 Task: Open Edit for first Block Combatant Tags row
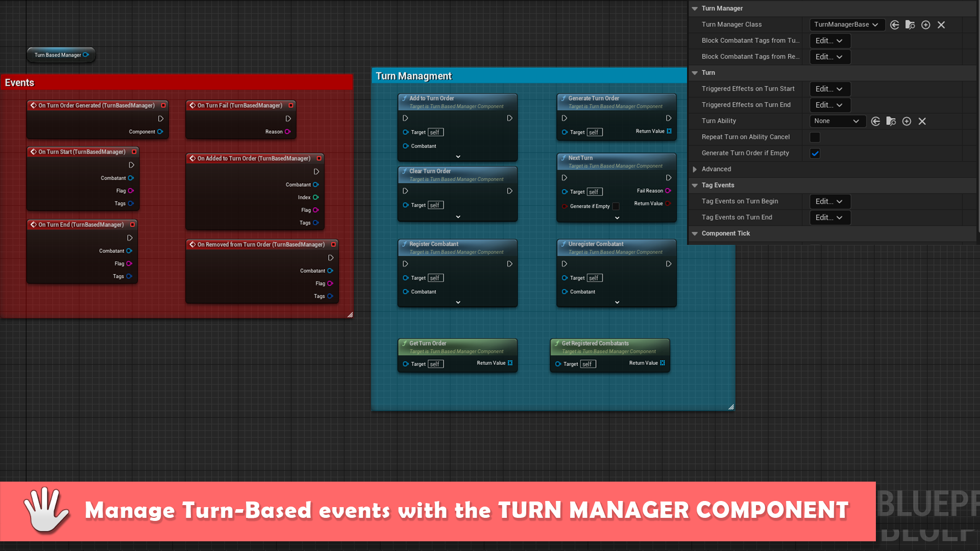click(830, 41)
